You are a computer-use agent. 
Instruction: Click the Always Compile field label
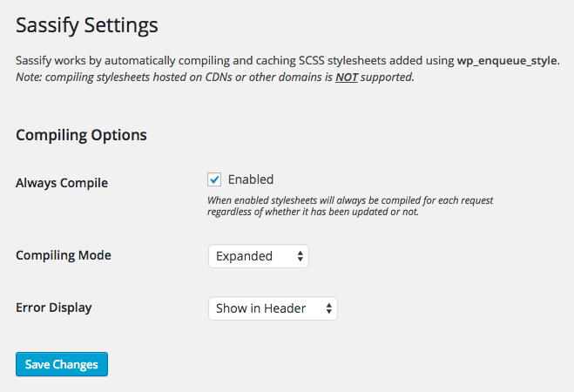62,183
